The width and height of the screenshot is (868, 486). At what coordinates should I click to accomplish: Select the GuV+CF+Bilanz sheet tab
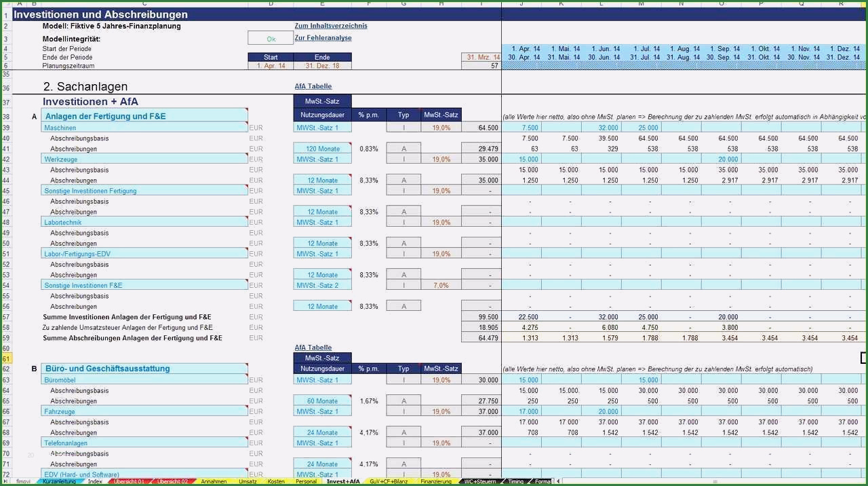[389, 481]
